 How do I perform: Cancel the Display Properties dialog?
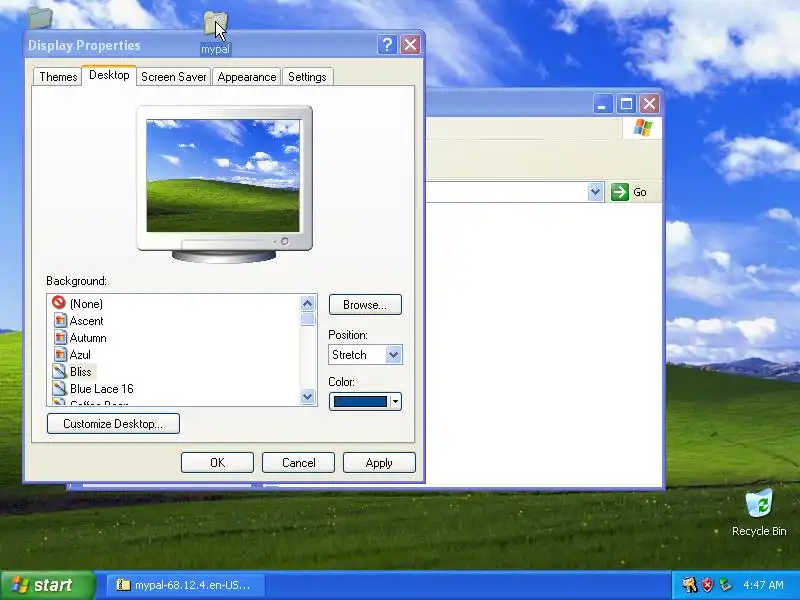(298, 463)
